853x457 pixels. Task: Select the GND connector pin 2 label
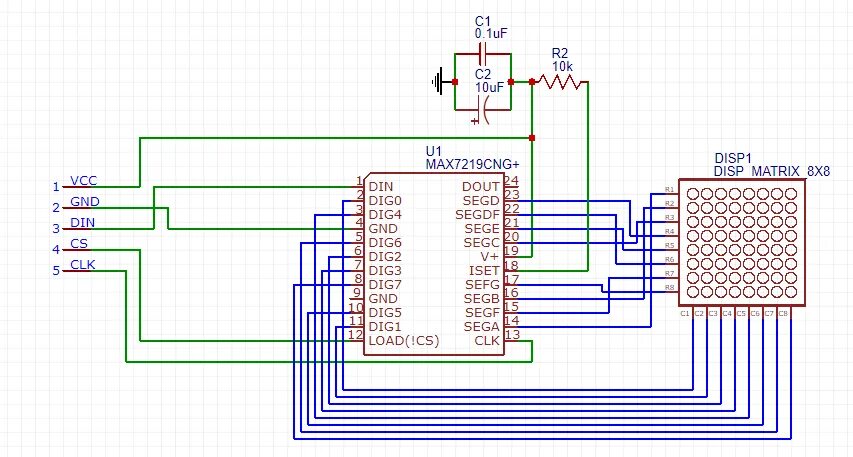(85, 201)
